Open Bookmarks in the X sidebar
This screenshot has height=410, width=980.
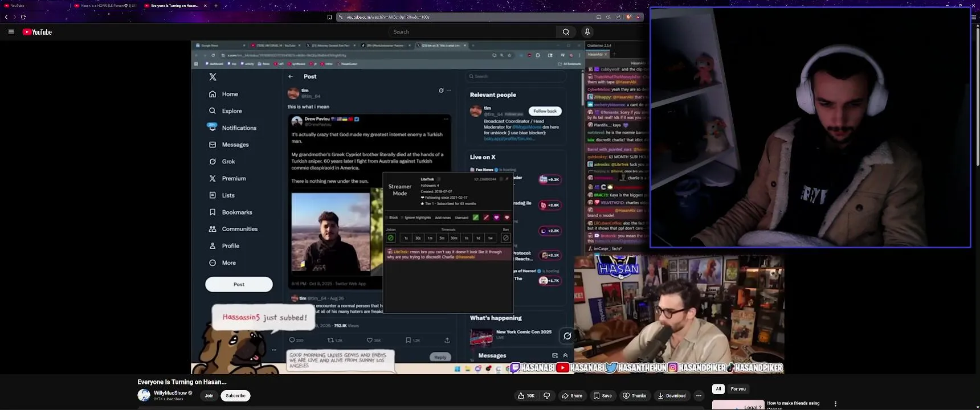[x=231, y=212]
